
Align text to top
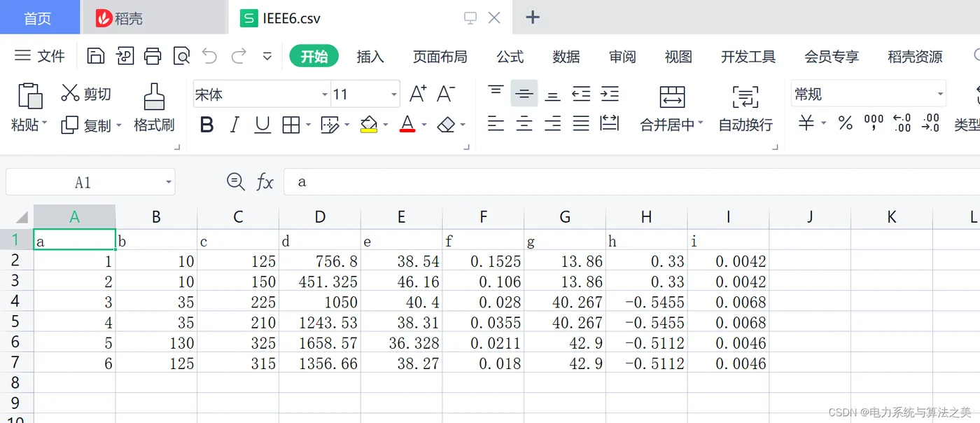(x=496, y=92)
